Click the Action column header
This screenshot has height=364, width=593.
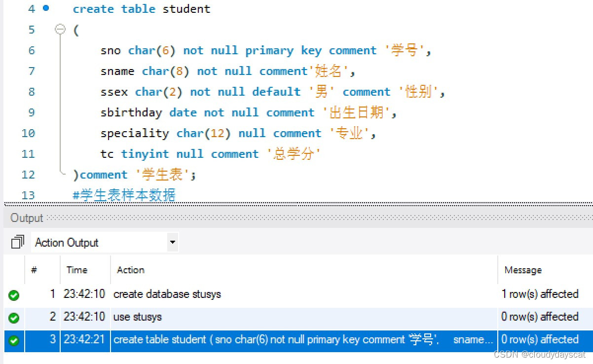130,270
